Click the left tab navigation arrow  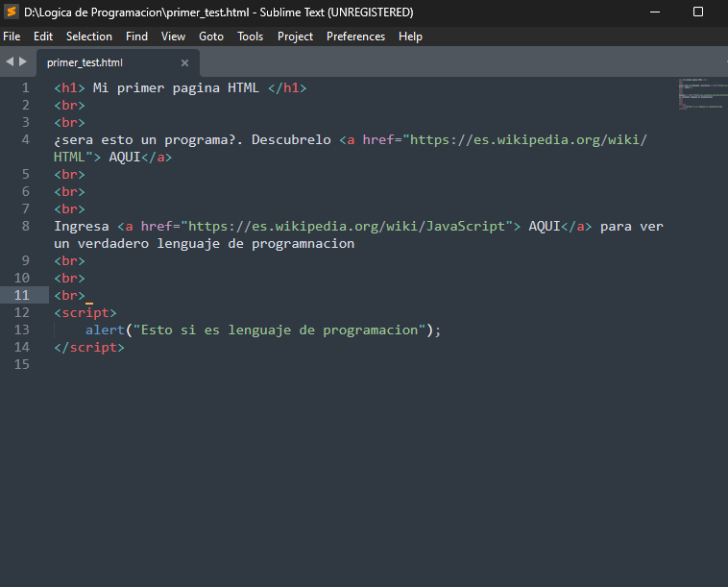point(10,61)
